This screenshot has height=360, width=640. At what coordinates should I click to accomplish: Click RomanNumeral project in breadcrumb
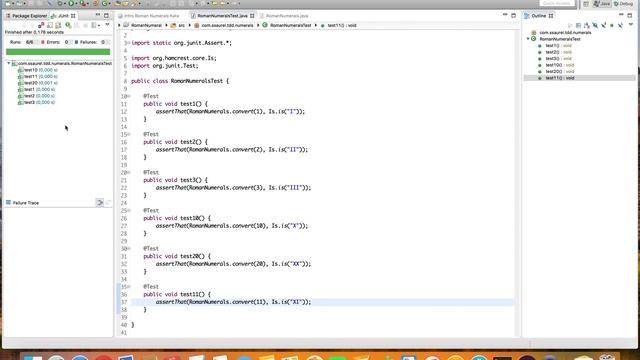click(x=142, y=25)
